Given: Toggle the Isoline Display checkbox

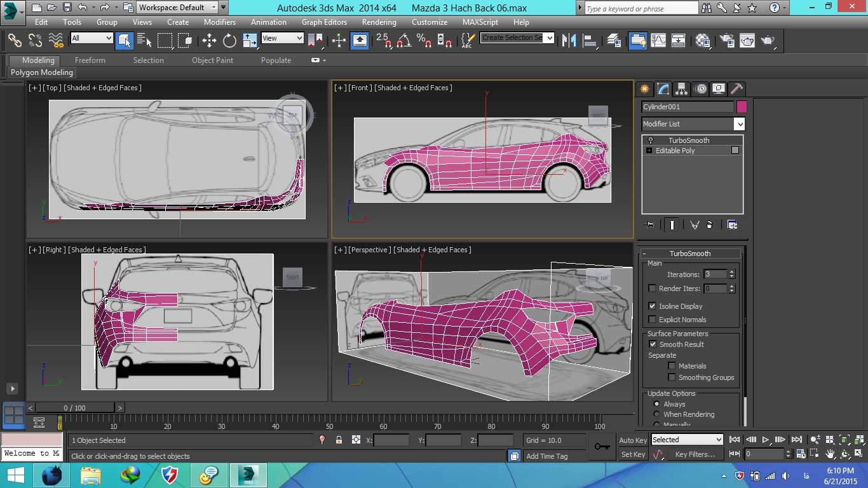Looking at the screenshot, I should click(652, 306).
